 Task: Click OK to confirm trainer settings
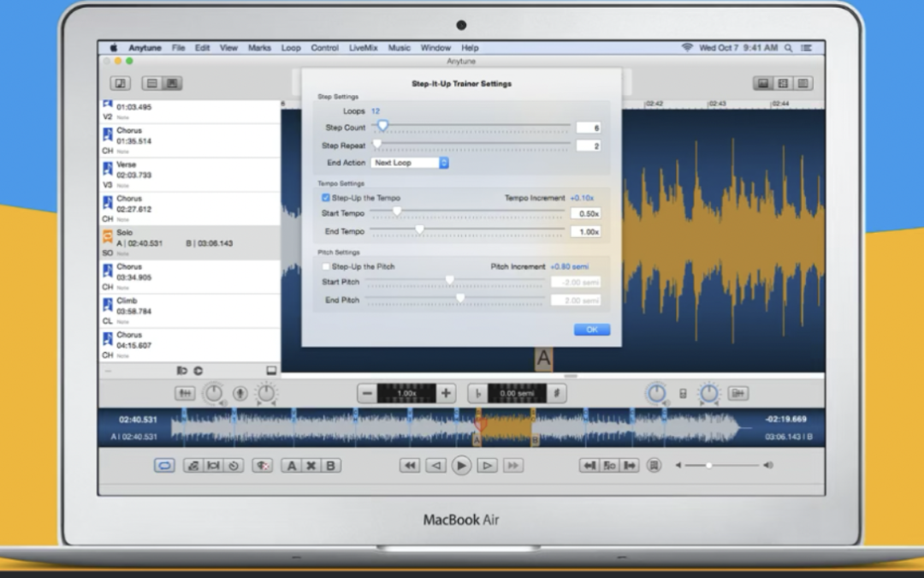[x=591, y=330]
